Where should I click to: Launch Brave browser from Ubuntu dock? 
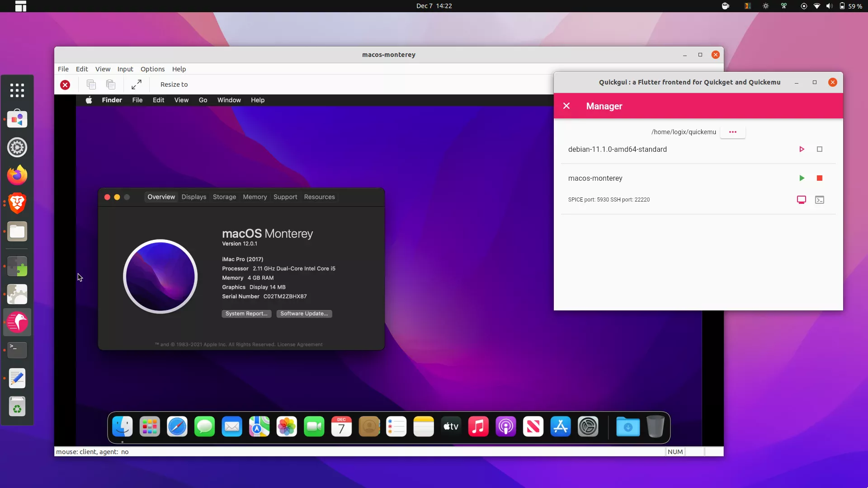17,203
